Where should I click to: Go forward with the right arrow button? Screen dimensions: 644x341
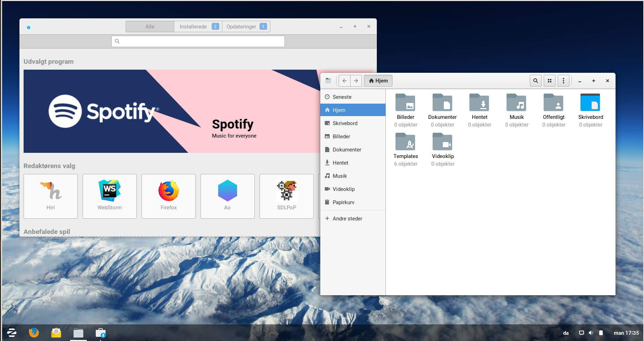pyautogui.click(x=356, y=81)
